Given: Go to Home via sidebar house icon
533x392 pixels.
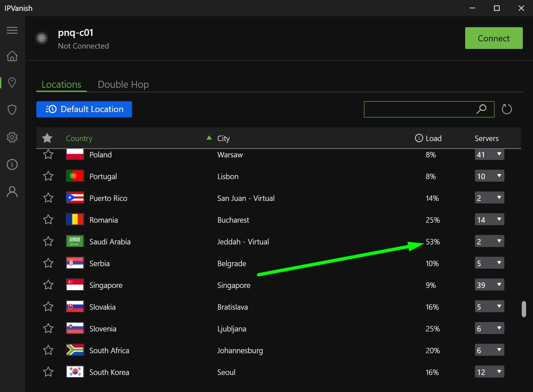Looking at the screenshot, I should click(x=12, y=56).
